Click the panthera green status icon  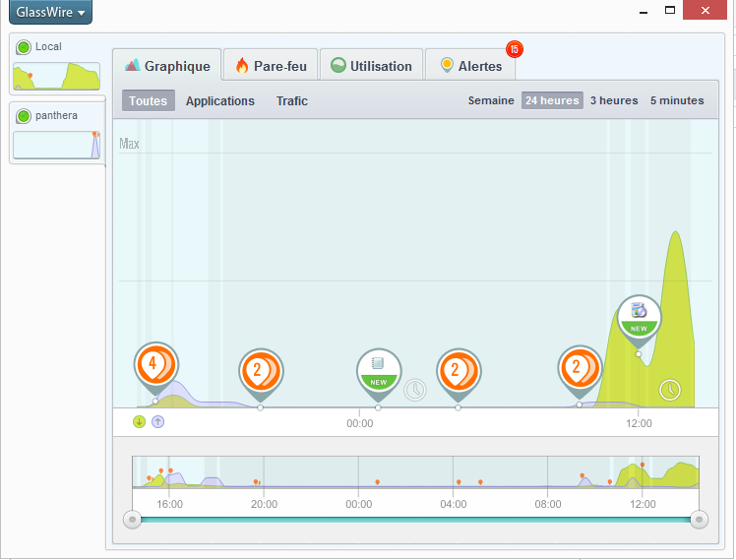(24, 116)
